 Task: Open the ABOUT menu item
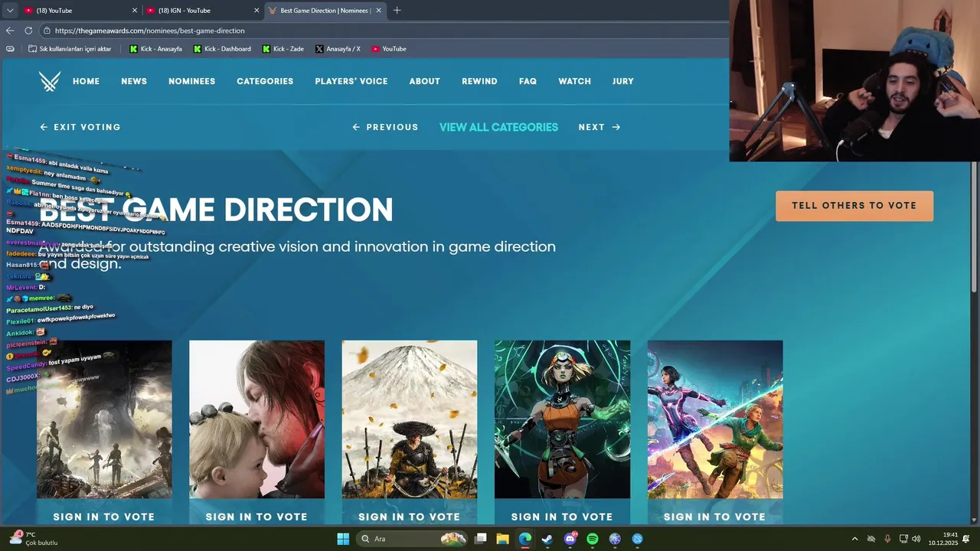click(x=424, y=81)
